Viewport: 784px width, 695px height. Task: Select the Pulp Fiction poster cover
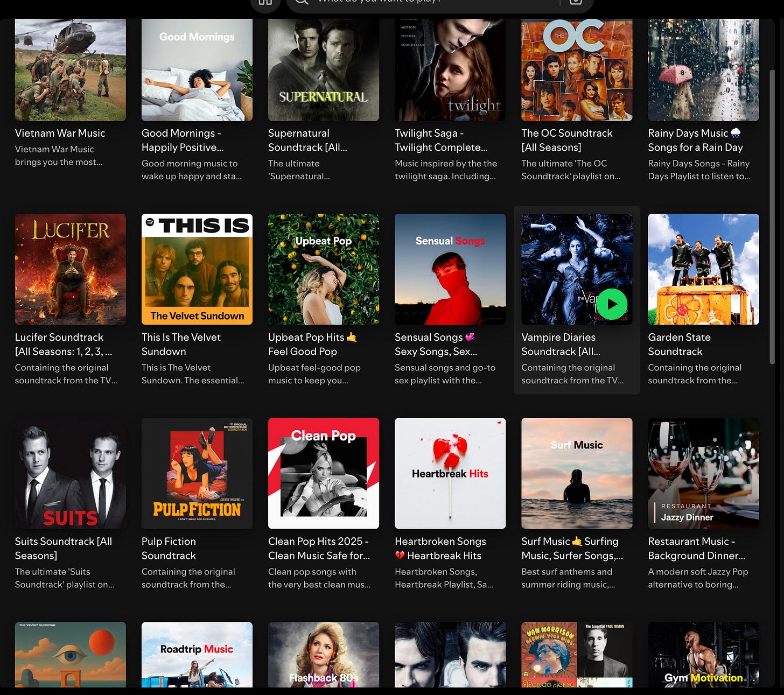click(x=197, y=473)
